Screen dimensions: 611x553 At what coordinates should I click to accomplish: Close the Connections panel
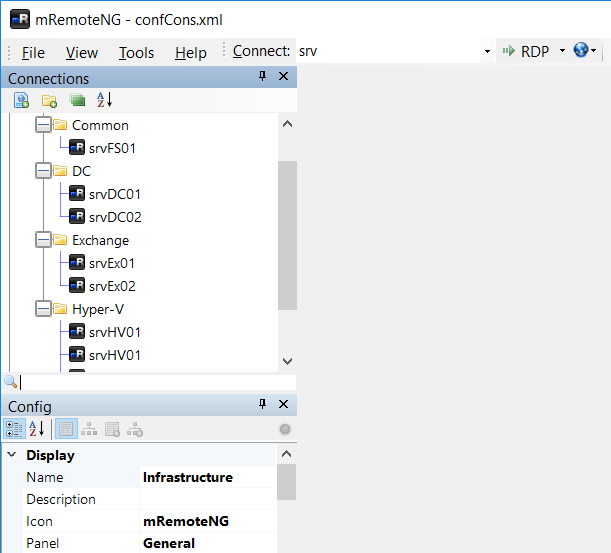pos(283,76)
